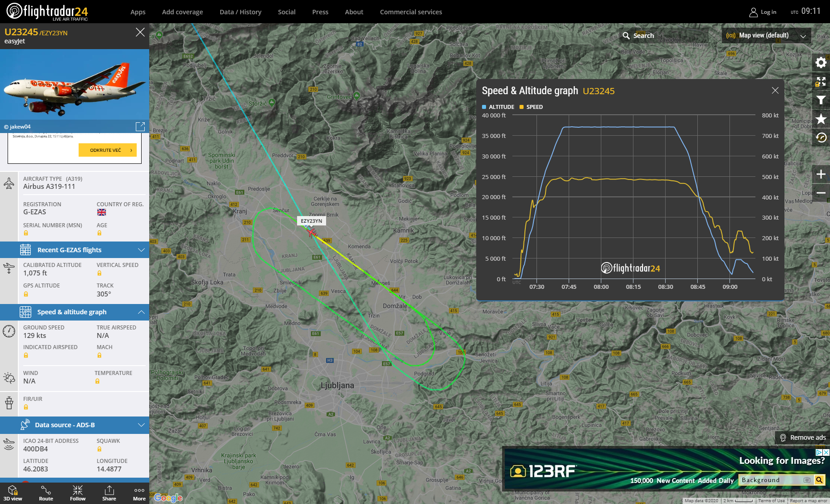Click the locked GPS Altitude icon
830x504 pixels.
tap(26, 294)
